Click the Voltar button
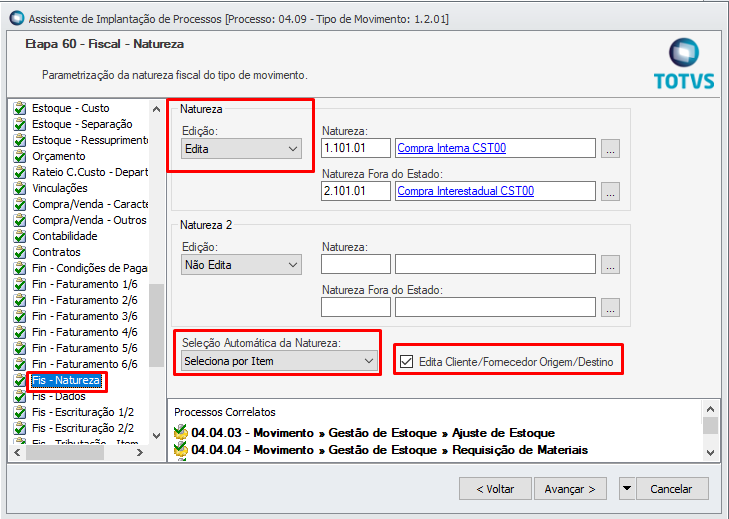The height and width of the screenshot is (519, 729). [495, 489]
